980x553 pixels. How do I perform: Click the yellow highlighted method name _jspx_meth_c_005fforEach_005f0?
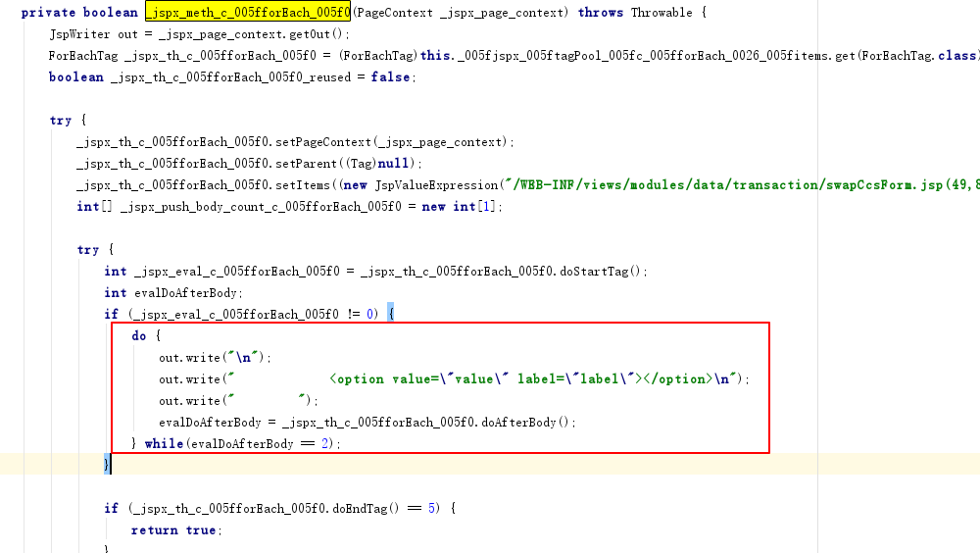[248, 12]
